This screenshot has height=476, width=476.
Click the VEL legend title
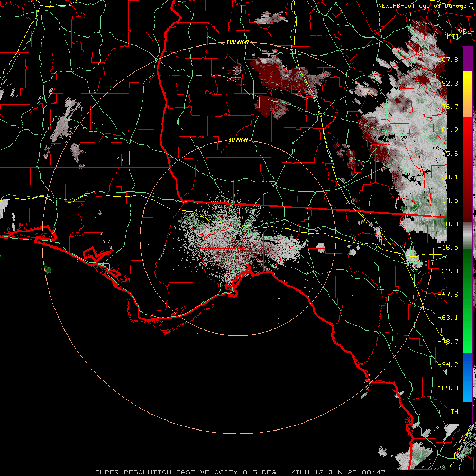click(464, 32)
